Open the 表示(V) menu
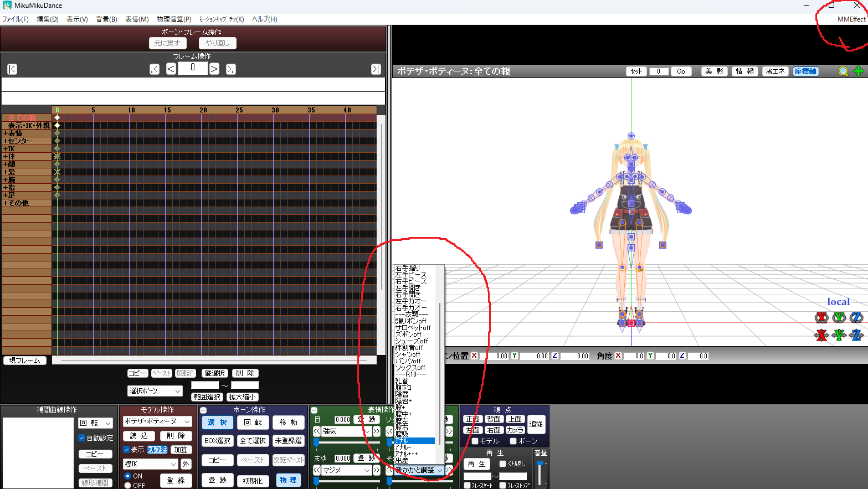This screenshot has height=489, width=868. click(77, 19)
